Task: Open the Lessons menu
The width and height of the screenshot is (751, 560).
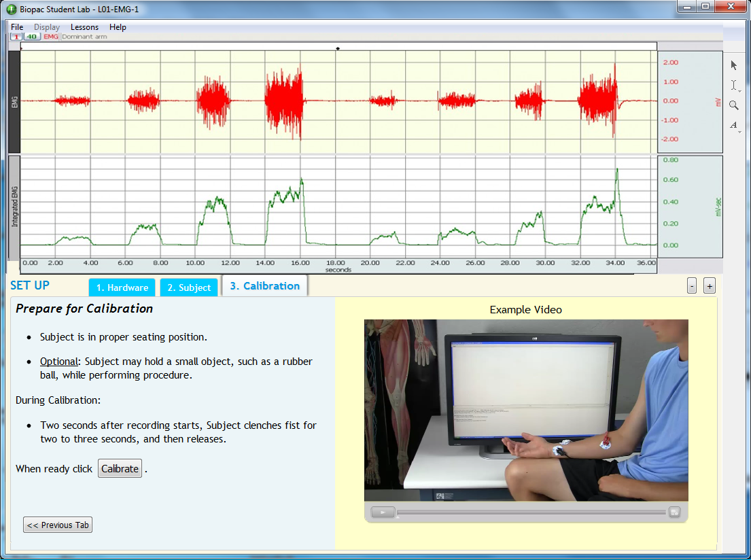Action: 84,27
